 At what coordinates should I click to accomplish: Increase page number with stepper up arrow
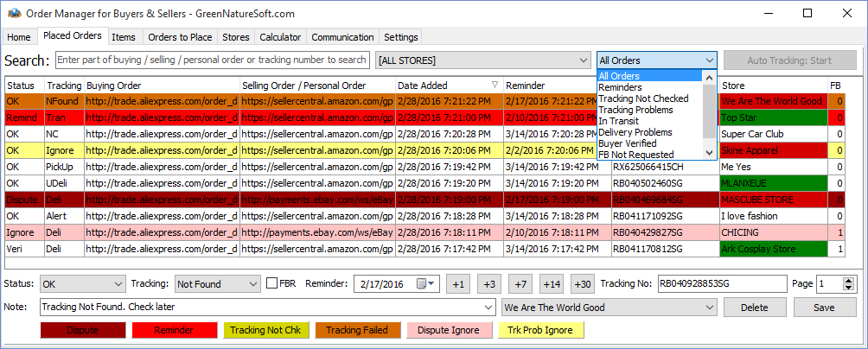tap(849, 281)
